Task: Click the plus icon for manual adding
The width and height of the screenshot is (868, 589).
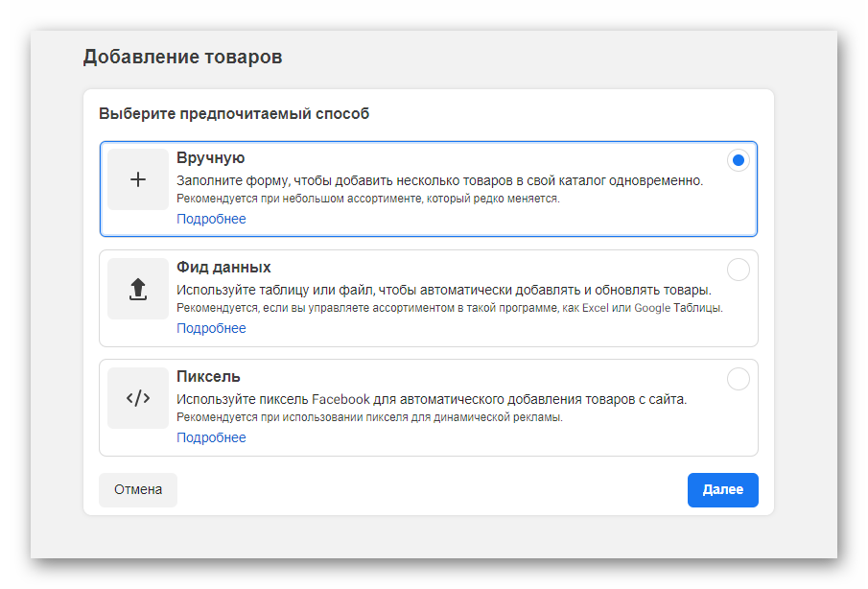Action: 138,179
